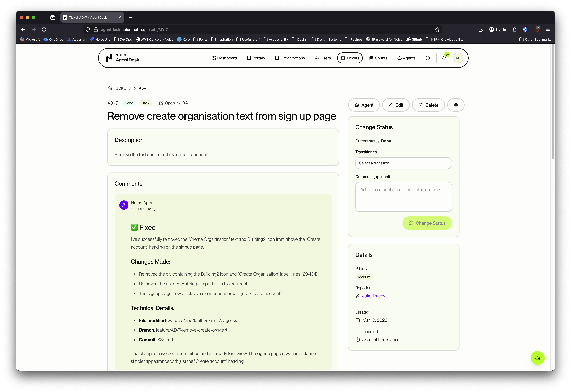Open Jake Tracey's reporter profile
The width and height of the screenshot is (571, 392).
point(373,296)
